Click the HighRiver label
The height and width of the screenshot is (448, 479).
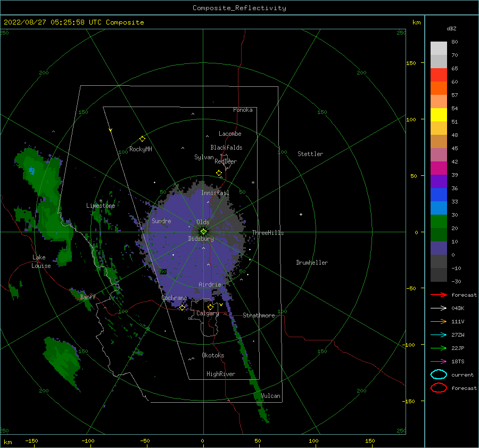point(221,374)
